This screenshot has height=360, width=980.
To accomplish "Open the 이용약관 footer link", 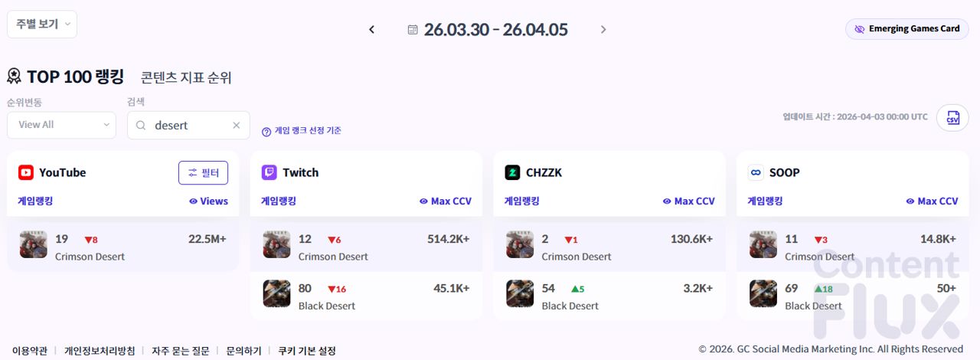I will click(x=29, y=351).
